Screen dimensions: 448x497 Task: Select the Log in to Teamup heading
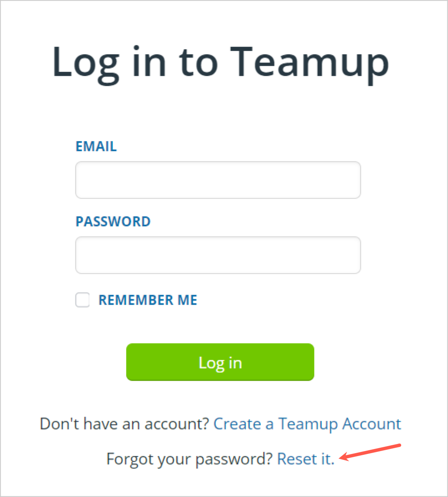coord(221,63)
